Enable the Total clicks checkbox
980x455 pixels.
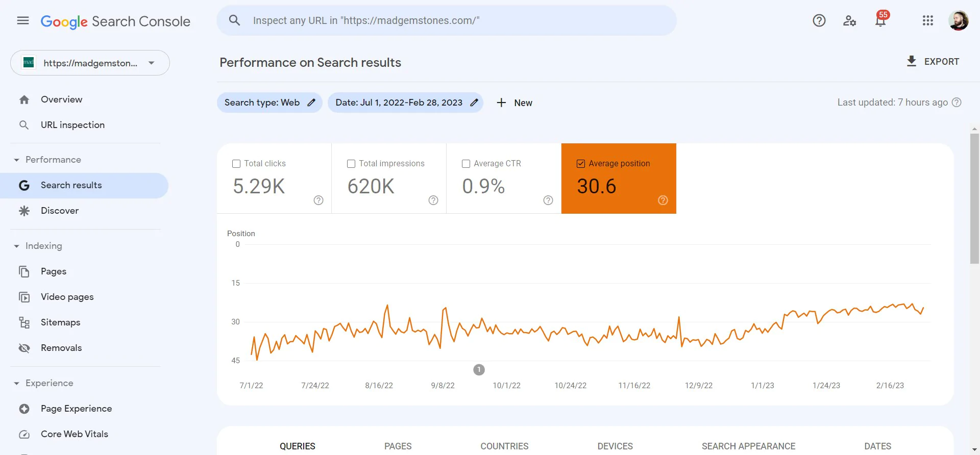(236, 164)
